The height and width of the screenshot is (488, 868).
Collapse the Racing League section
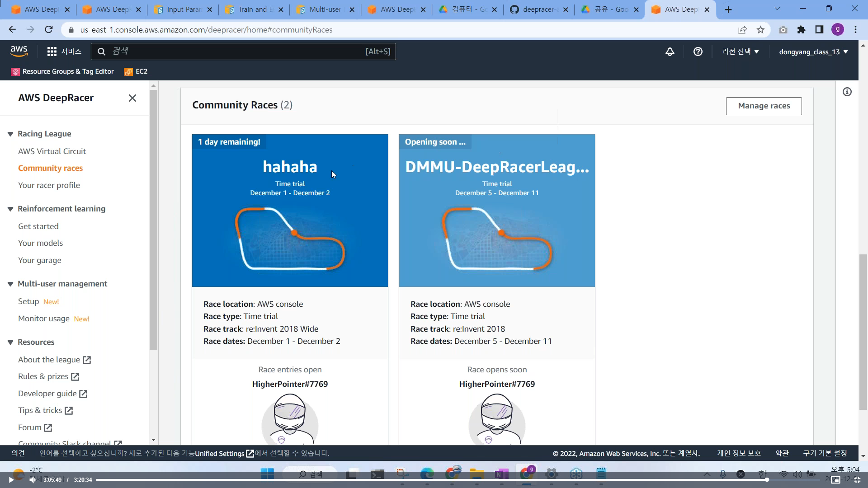[10, 134]
